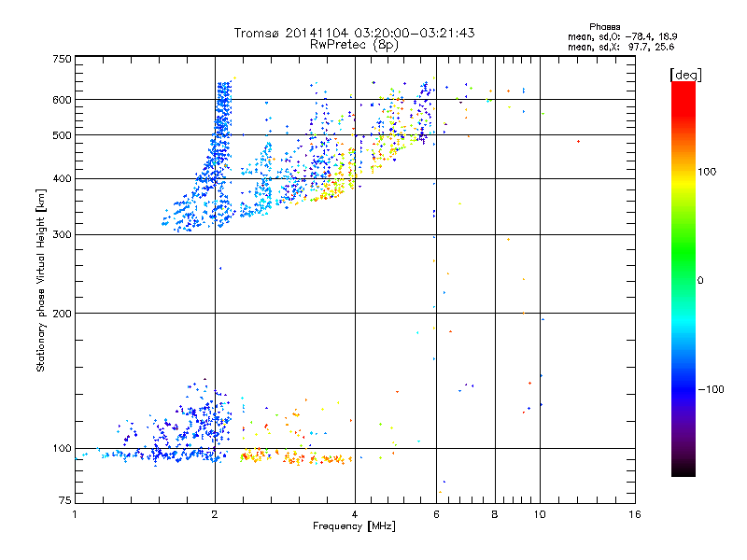747x560 pixels.
Task: Click the '500' height axis label
Action: click(62, 135)
